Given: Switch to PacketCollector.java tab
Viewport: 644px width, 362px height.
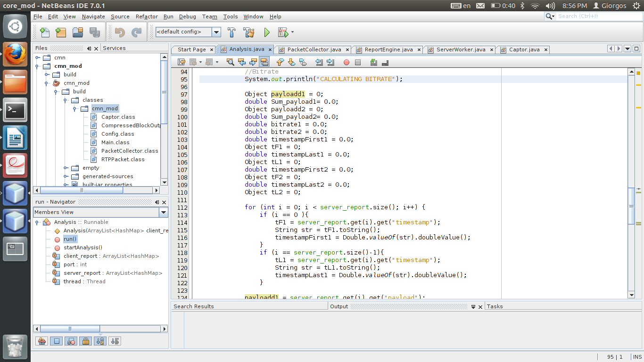Looking at the screenshot, I should (314, 49).
